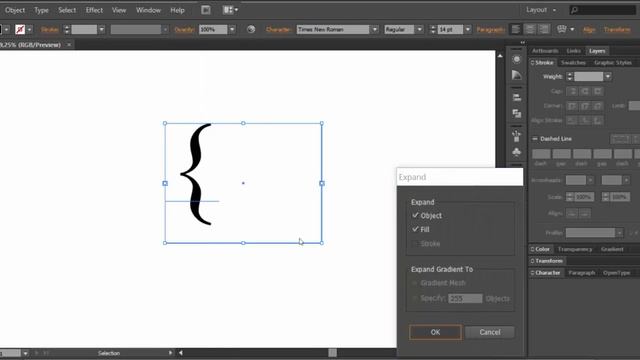Select the Stroke panel tab
Screen dimensions: 640x360
click(x=542, y=62)
